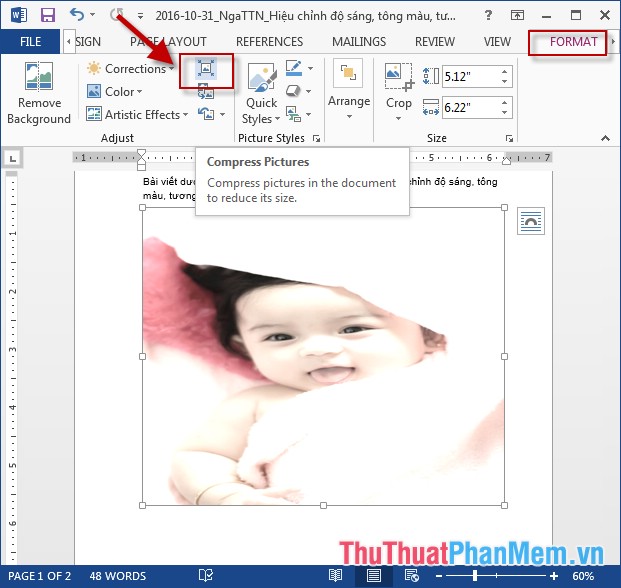Click the proofing errors icon

(206, 576)
